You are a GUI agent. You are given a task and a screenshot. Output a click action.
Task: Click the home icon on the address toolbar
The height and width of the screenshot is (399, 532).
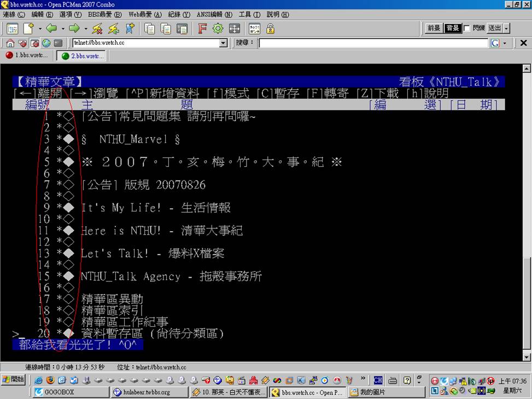point(10,43)
